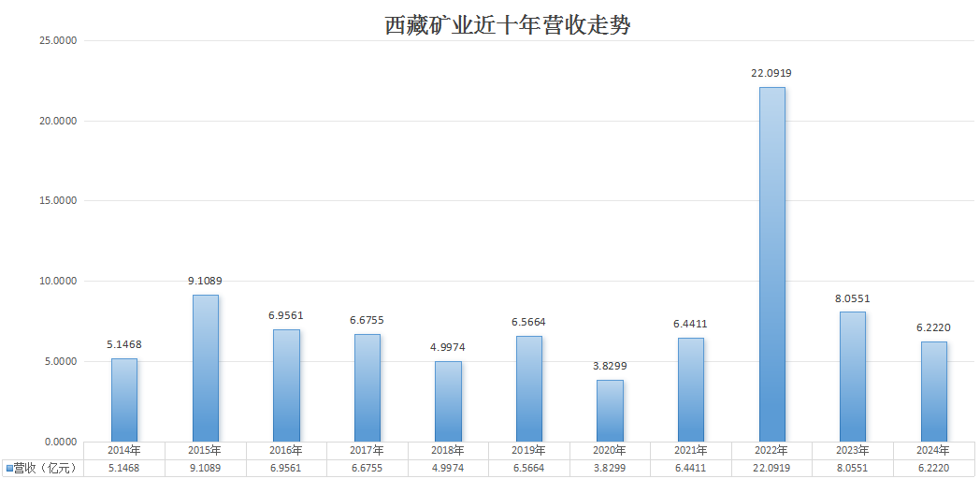Select the 2020年 bar in the chart

pyautogui.click(x=610, y=411)
